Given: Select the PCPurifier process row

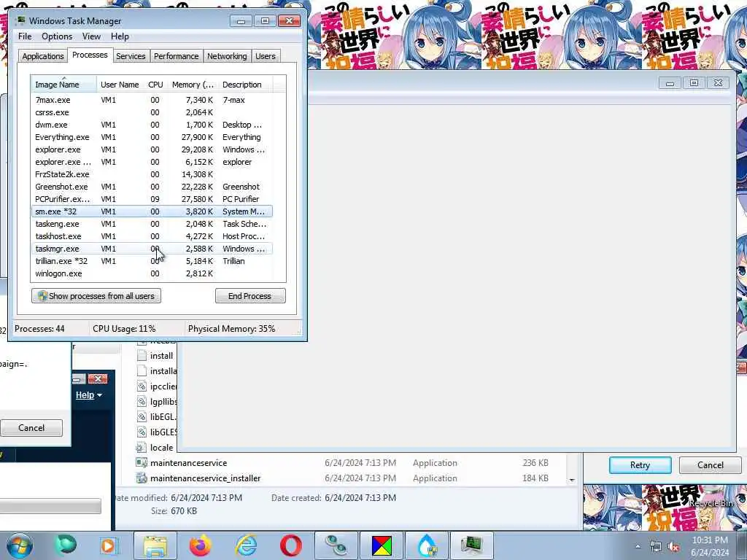Looking at the screenshot, I should point(152,199).
